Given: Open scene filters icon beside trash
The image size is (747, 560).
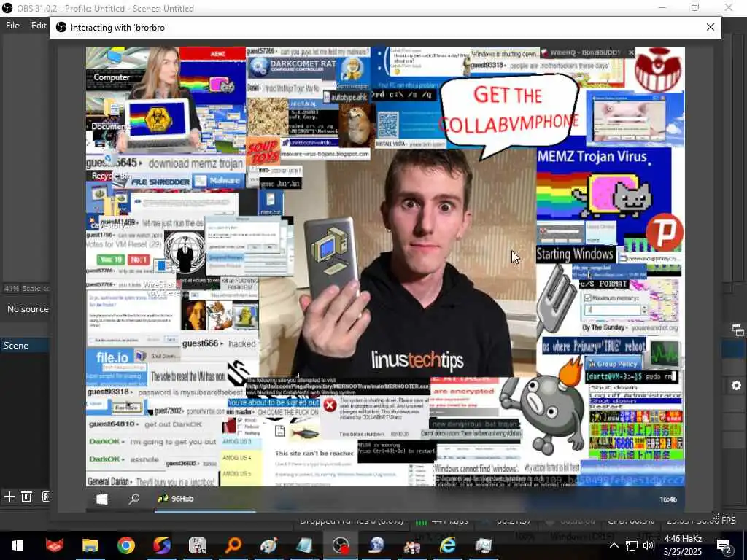Looking at the screenshot, I should click(x=45, y=497).
